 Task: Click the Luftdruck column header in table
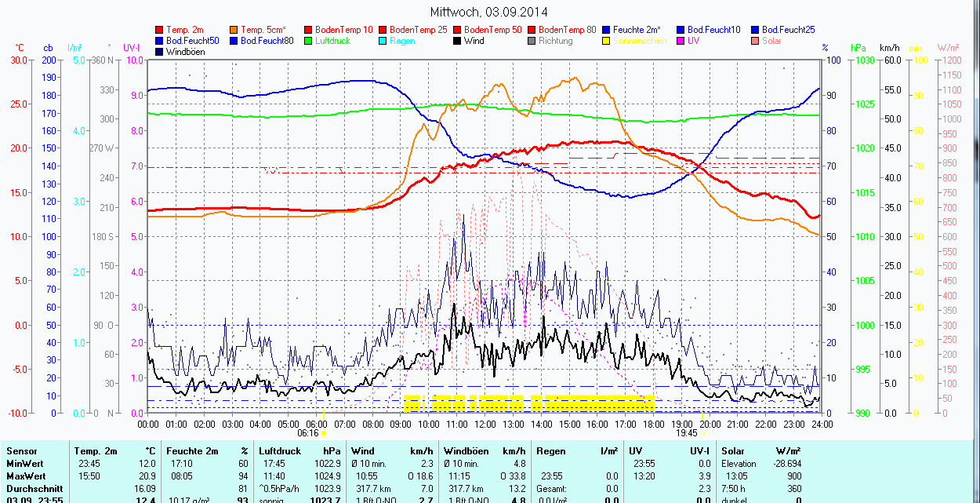click(x=280, y=451)
